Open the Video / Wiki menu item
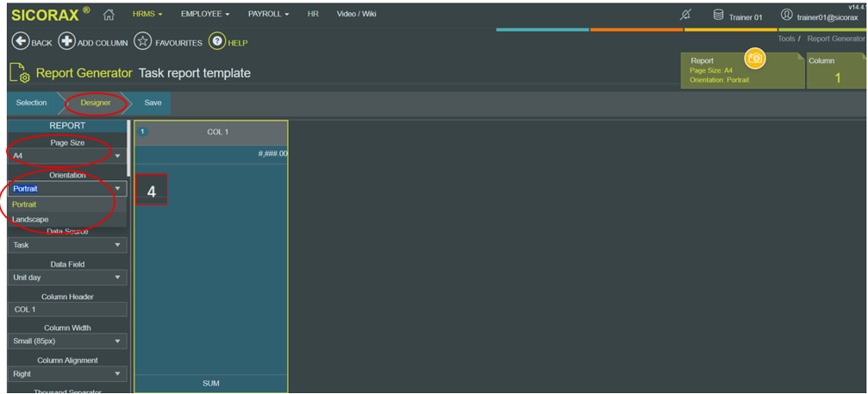868x394 pixels. tap(357, 15)
